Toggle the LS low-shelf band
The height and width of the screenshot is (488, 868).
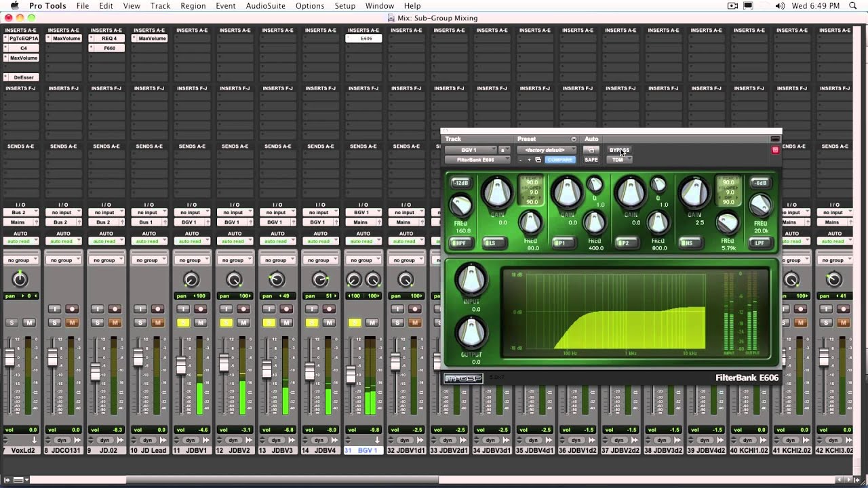495,243
